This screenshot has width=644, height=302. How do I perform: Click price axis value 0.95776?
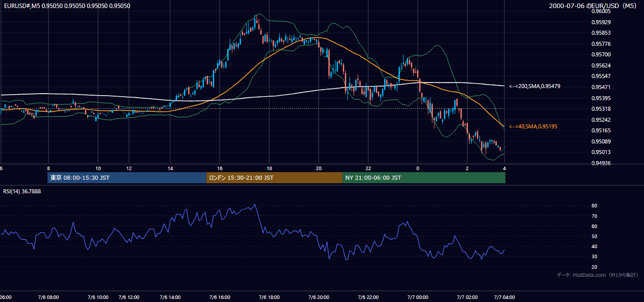point(601,44)
